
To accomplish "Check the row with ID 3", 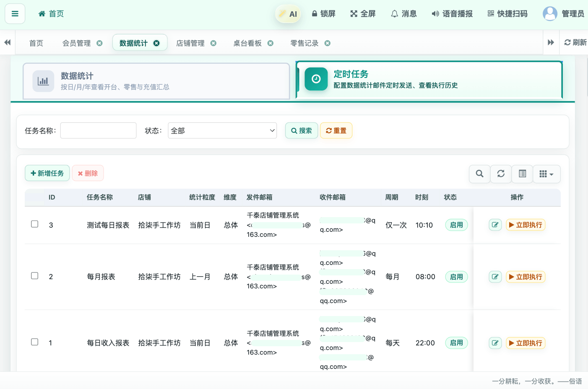I will click(35, 224).
